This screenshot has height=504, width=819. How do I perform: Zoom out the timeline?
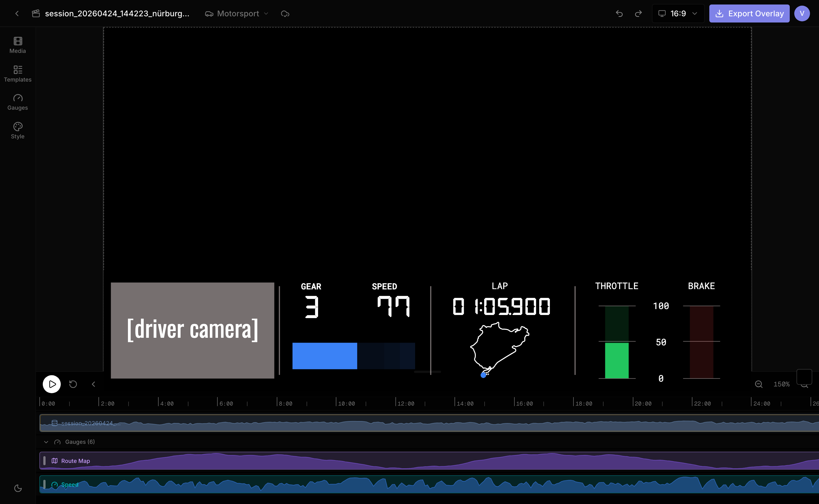tap(759, 384)
